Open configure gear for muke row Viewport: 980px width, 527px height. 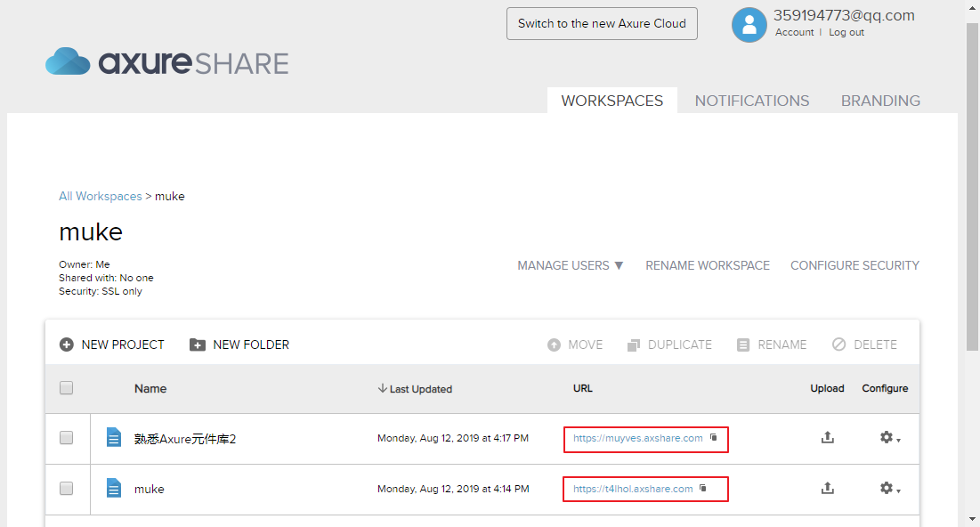click(889, 488)
